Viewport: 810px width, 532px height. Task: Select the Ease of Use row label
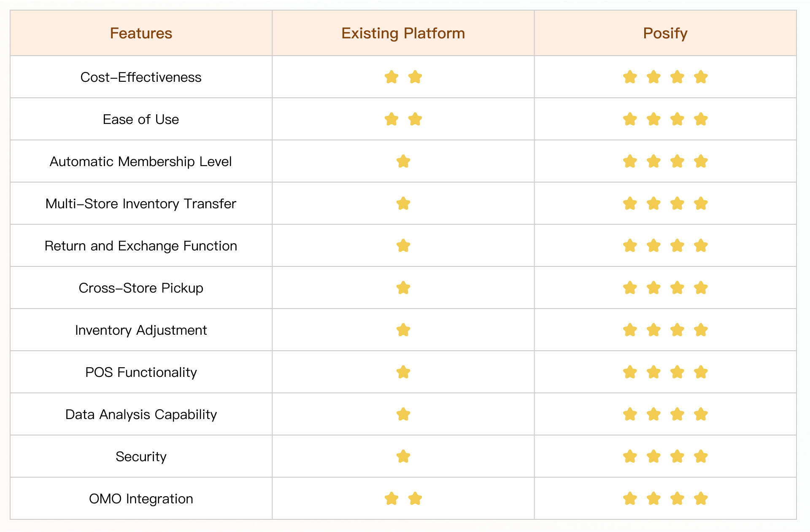(x=141, y=119)
